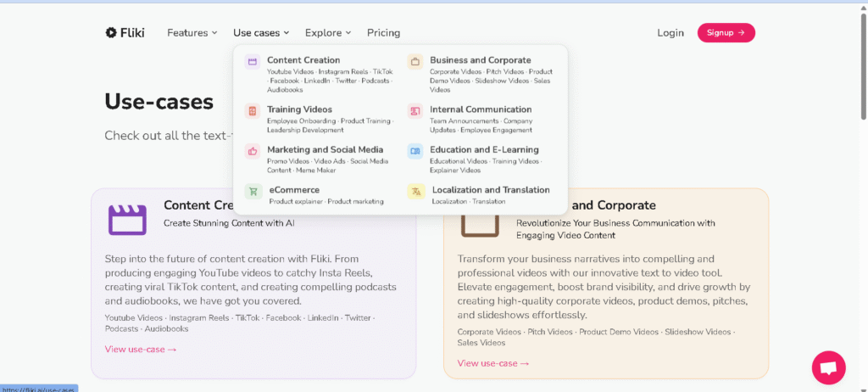
Task: Click the Content Creation calendar icon in menu
Action: (x=252, y=61)
